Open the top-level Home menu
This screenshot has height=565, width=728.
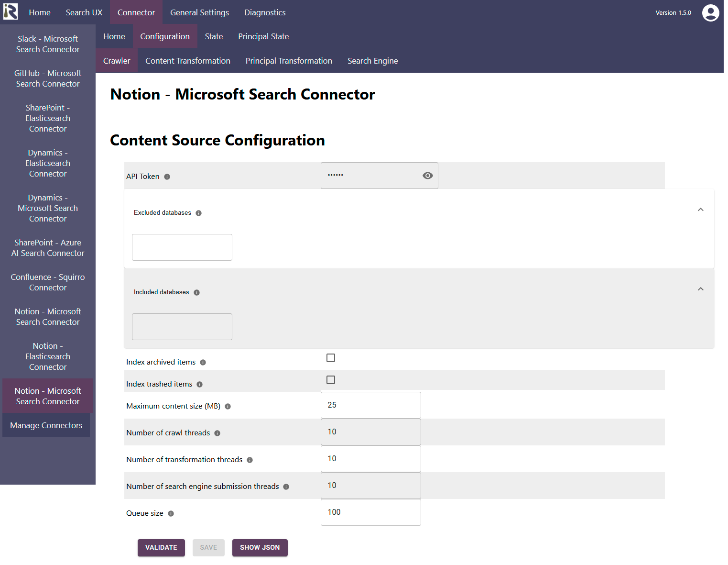(40, 12)
